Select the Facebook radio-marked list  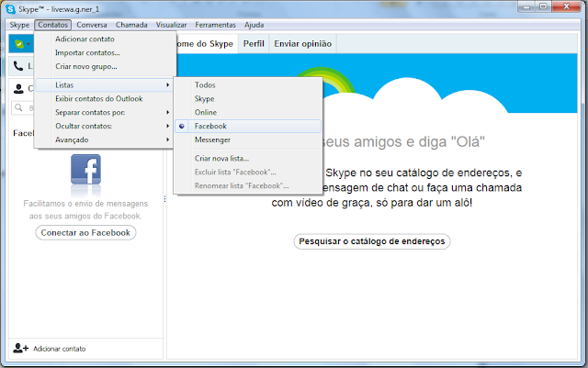coord(248,126)
